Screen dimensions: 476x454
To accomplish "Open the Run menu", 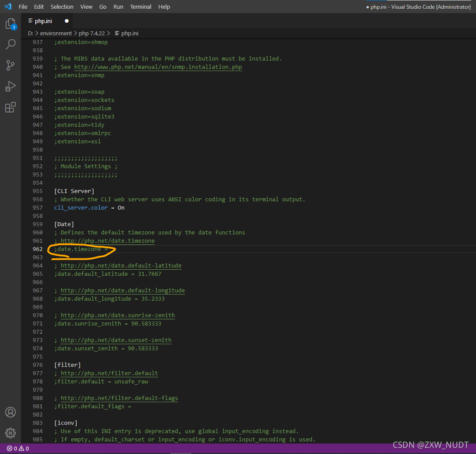I will pyautogui.click(x=119, y=7).
